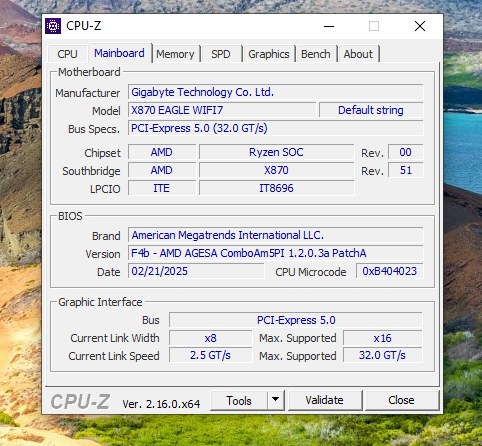Click the CPU-Z app icon in title bar
This screenshot has width=482, height=446.
coord(53,26)
